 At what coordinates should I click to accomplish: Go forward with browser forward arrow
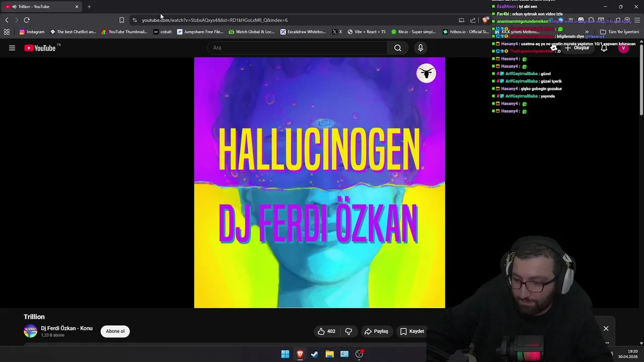point(17,20)
